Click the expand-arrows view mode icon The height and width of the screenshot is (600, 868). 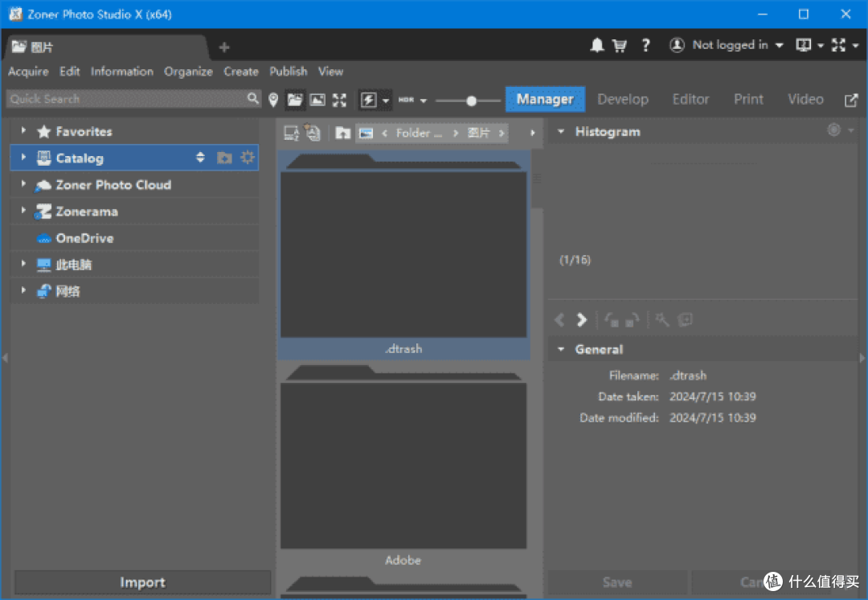(339, 100)
